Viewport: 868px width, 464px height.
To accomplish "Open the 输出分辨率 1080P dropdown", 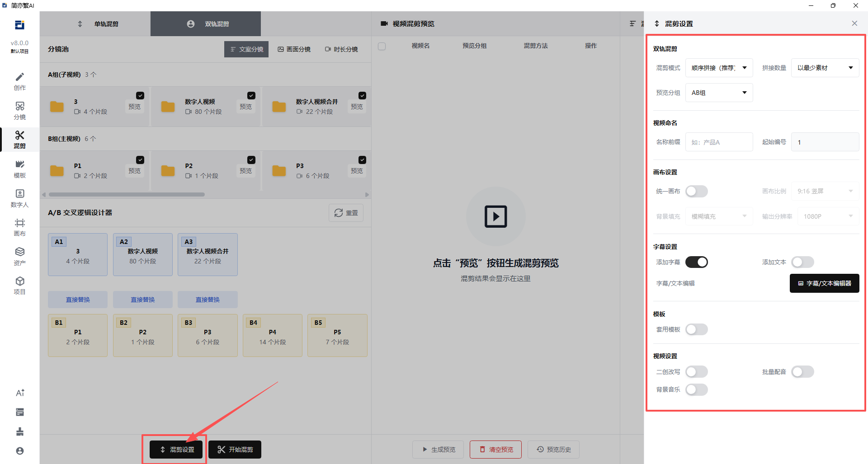I will 828,216.
